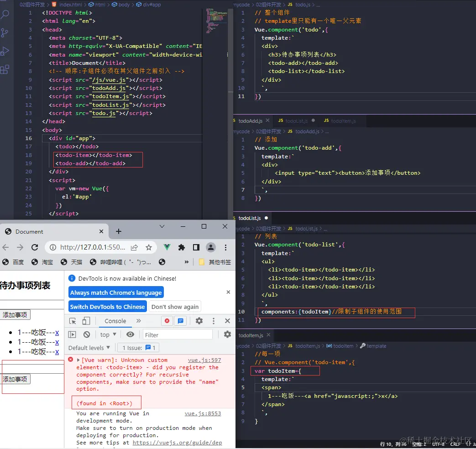The width and height of the screenshot is (476, 449).
Task: Show more bookmarks with the chevron
Action: tap(186, 262)
